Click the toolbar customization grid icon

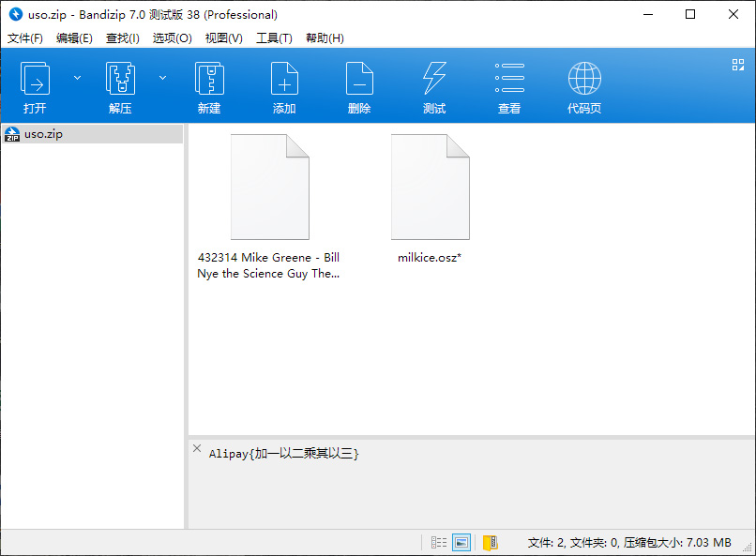tap(737, 65)
